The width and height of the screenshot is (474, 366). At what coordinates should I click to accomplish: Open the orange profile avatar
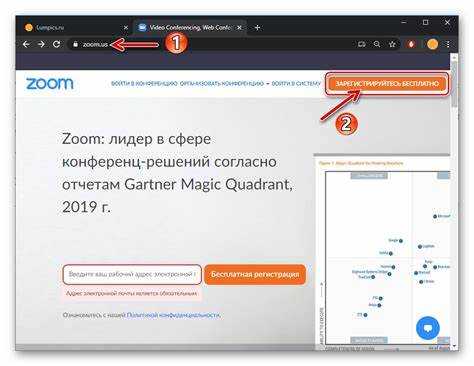[432, 44]
